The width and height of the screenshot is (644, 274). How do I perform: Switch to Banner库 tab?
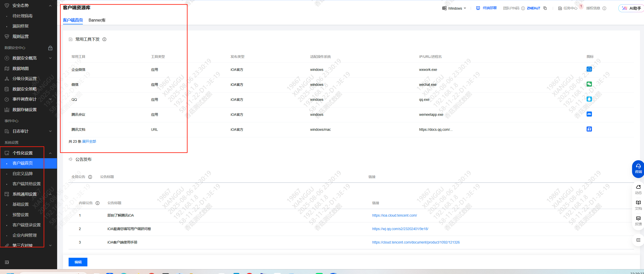97,20
